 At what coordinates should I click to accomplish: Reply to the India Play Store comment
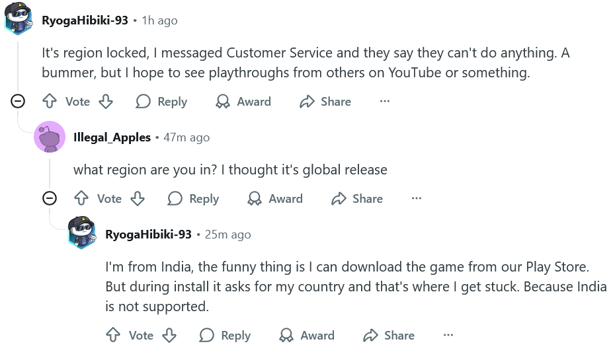[225, 335]
